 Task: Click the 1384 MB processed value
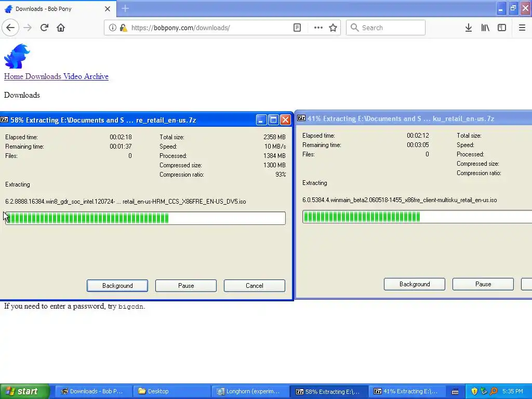pyautogui.click(x=274, y=156)
